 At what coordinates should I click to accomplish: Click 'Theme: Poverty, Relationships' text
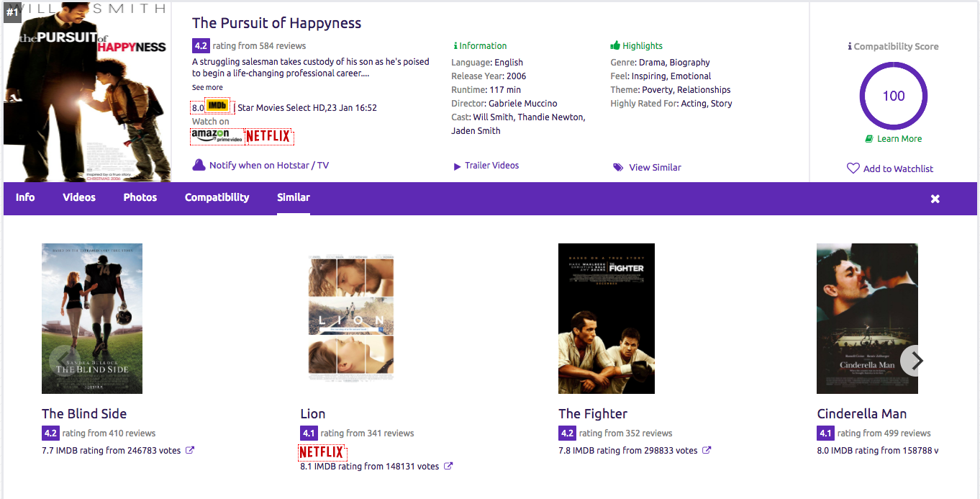(x=671, y=90)
